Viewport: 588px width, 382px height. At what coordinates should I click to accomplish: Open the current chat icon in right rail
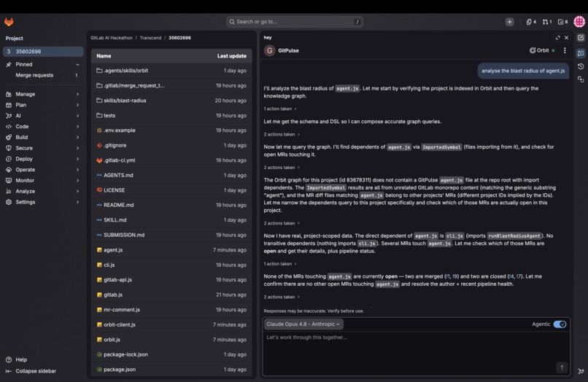[x=581, y=53]
